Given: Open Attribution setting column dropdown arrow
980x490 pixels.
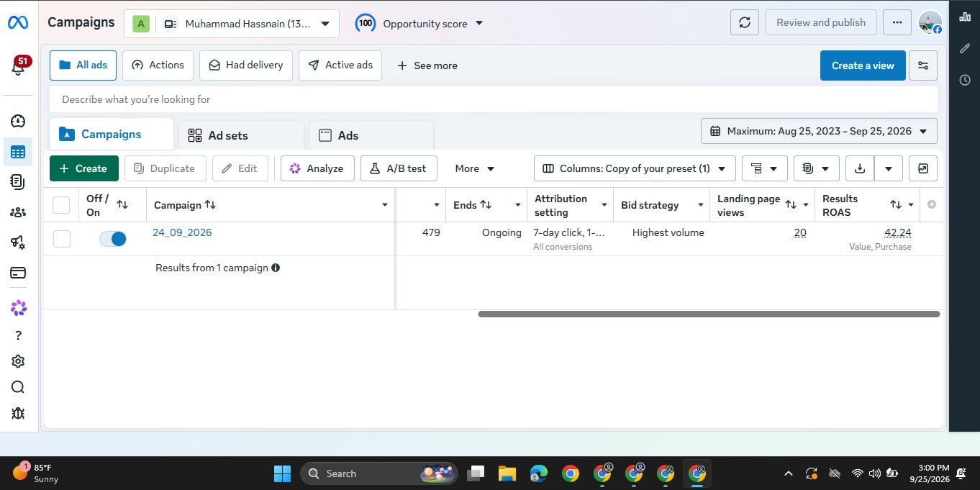Looking at the screenshot, I should tap(604, 205).
